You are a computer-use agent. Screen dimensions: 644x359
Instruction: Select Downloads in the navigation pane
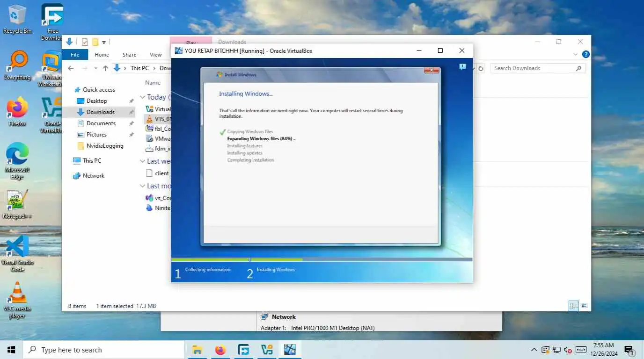pos(100,112)
